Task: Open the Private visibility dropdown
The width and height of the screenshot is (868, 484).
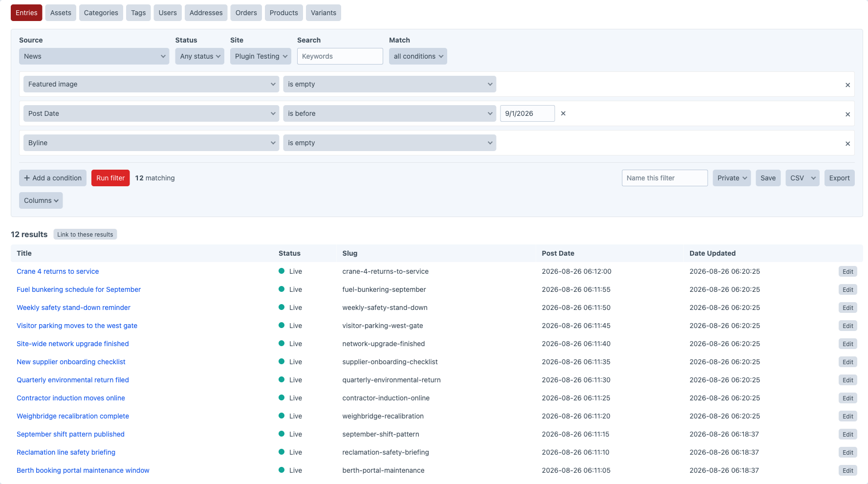Action: point(732,178)
